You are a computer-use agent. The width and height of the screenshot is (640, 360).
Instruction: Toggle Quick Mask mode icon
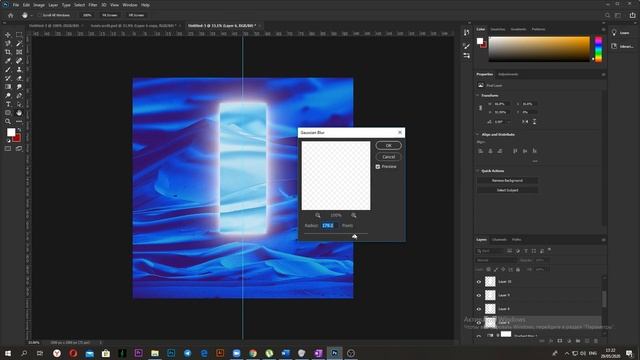click(8, 149)
